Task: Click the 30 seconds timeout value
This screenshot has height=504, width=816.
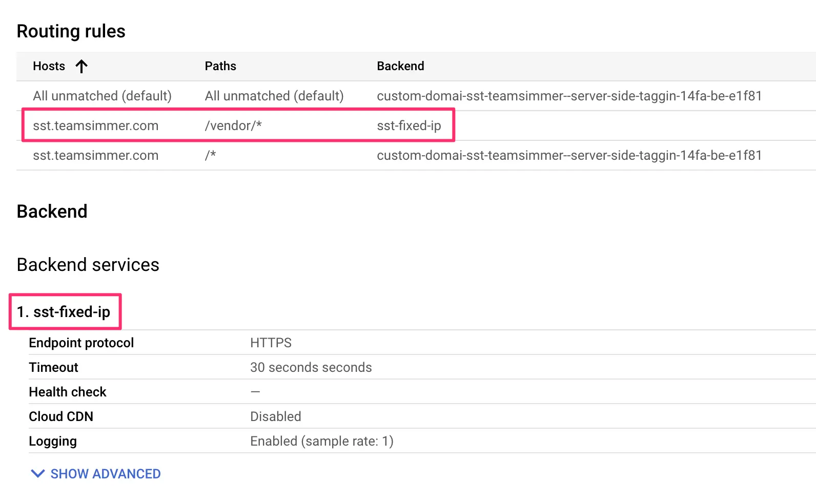Action: coord(311,367)
